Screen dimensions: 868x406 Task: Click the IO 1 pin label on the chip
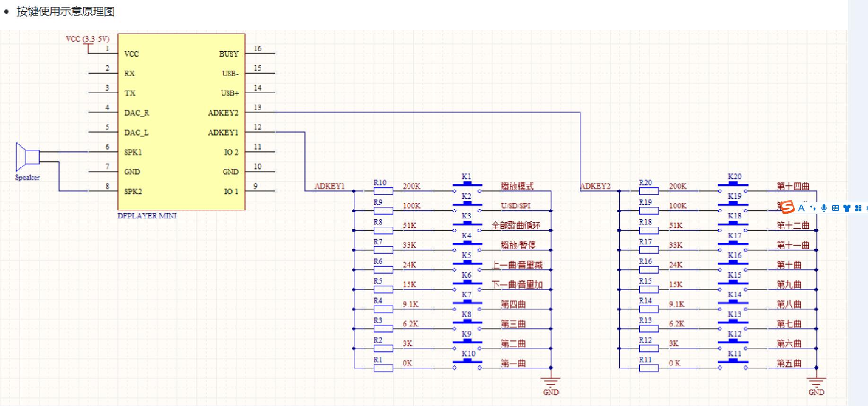(x=231, y=191)
